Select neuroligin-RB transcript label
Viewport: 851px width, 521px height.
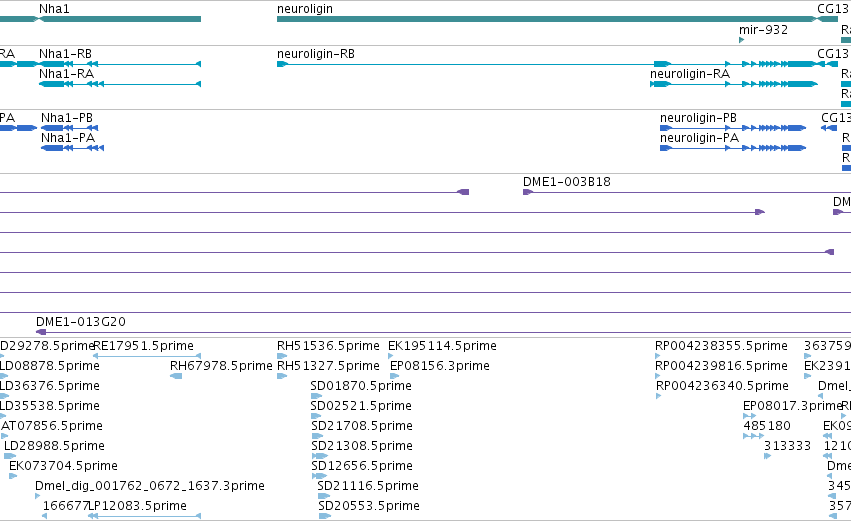pyautogui.click(x=316, y=54)
